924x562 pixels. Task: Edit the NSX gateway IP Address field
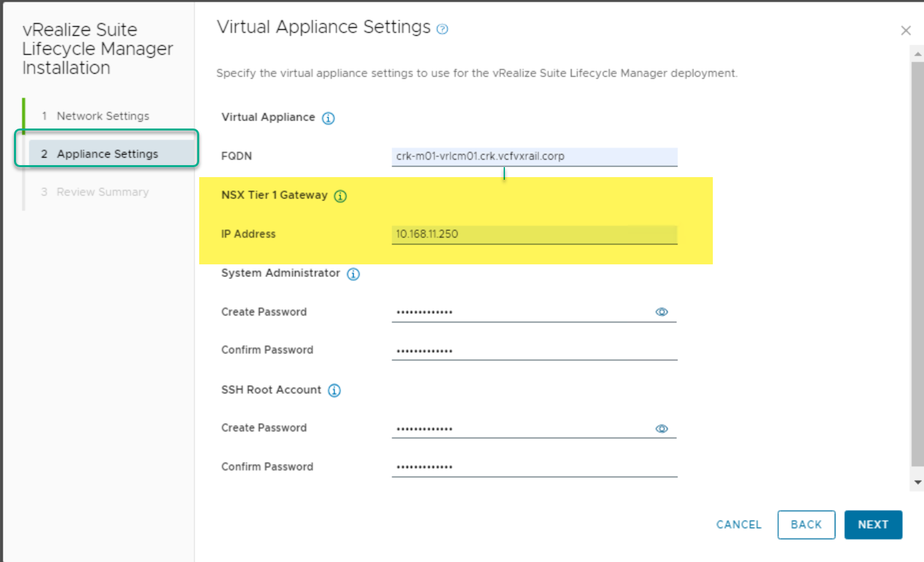tap(534, 234)
